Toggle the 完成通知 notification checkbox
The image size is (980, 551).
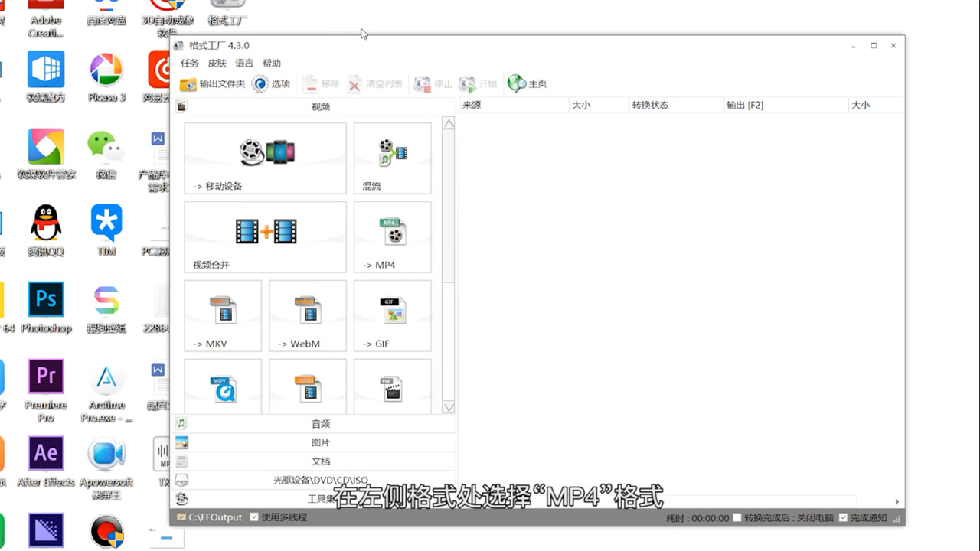coord(843,517)
